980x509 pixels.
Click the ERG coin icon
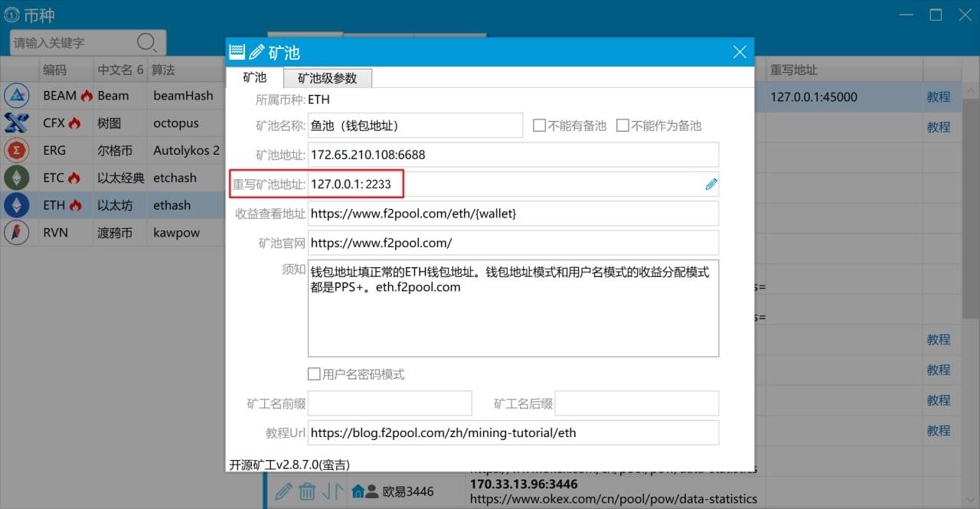(x=17, y=150)
